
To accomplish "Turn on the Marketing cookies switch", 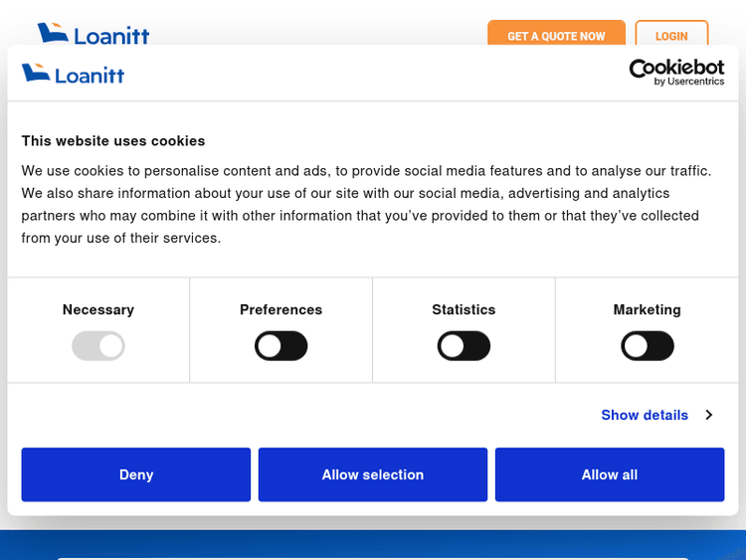I will point(647,346).
